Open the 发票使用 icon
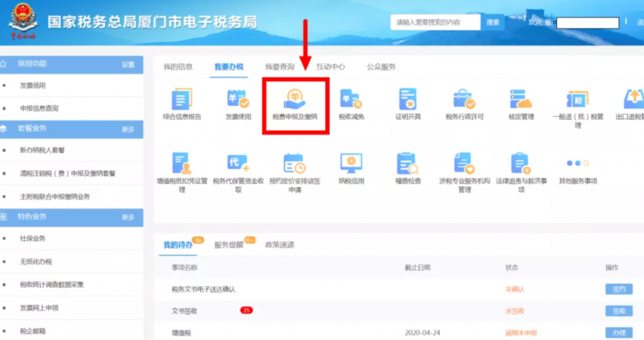This screenshot has height=340, width=644. coord(238,101)
